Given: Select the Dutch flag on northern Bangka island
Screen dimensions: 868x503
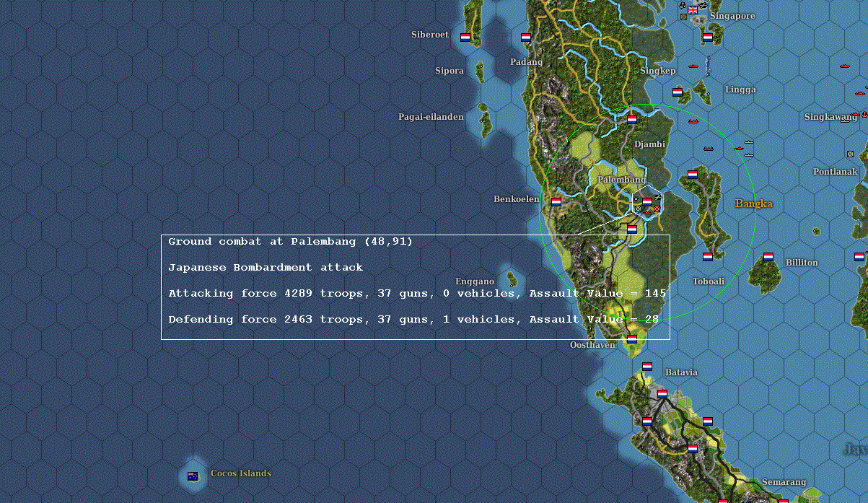Looking at the screenshot, I should tap(693, 174).
